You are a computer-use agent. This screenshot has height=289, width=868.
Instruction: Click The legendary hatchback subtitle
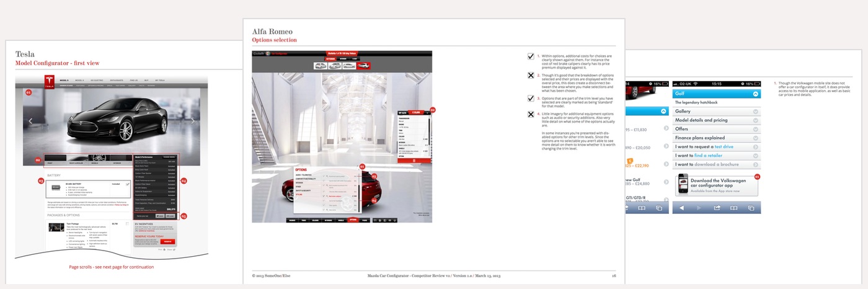tap(697, 102)
